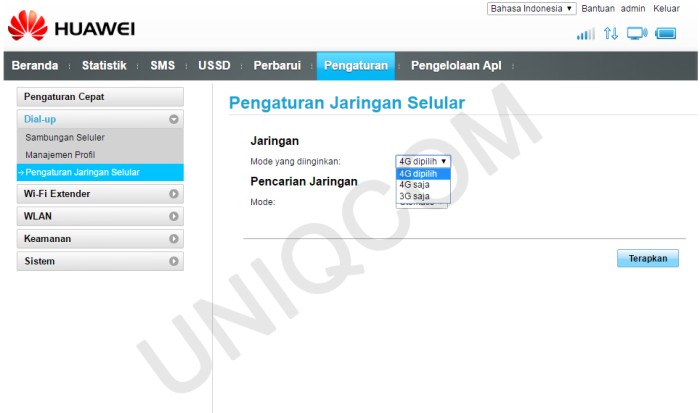Choose the highlighted 4G dipilih option
The image size is (700, 413).
coord(423,174)
